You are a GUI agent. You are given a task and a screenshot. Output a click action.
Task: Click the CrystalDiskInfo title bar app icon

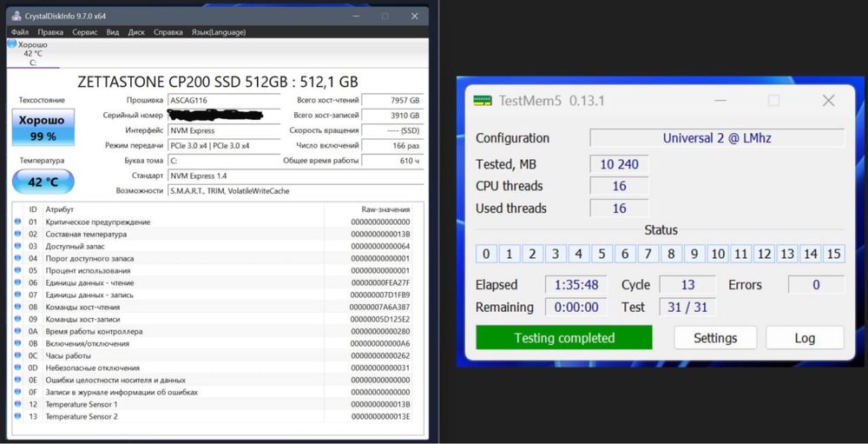point(16,17)
